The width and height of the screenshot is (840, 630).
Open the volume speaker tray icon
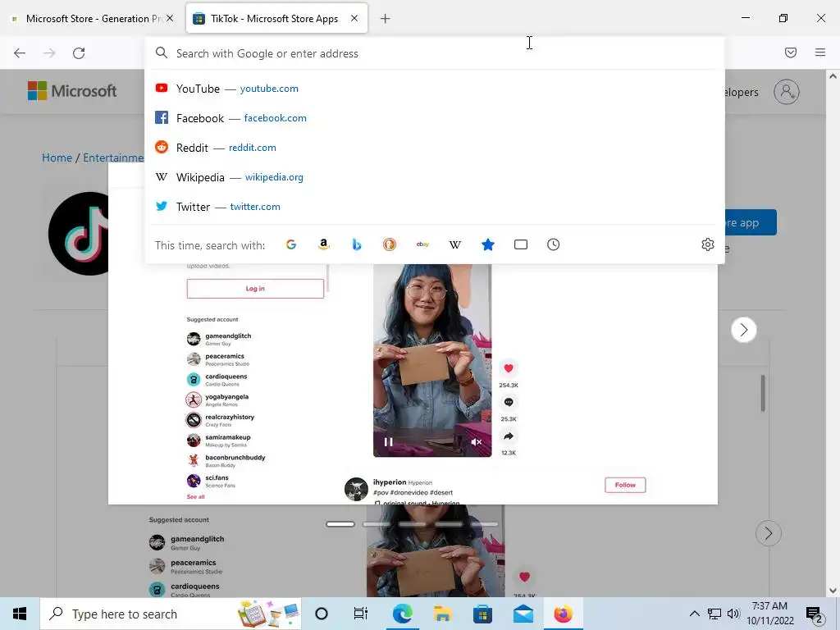734,614
